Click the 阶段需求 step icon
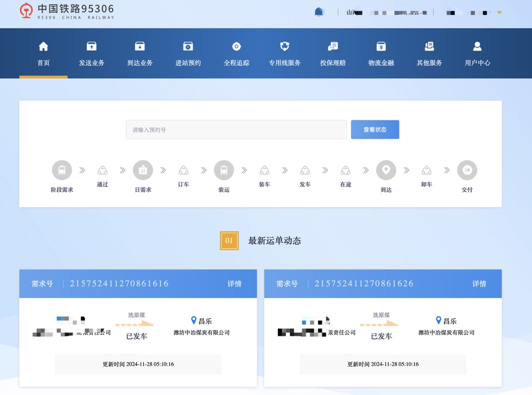The height and width of the screenshot is (395, 532). coord(62,170)
